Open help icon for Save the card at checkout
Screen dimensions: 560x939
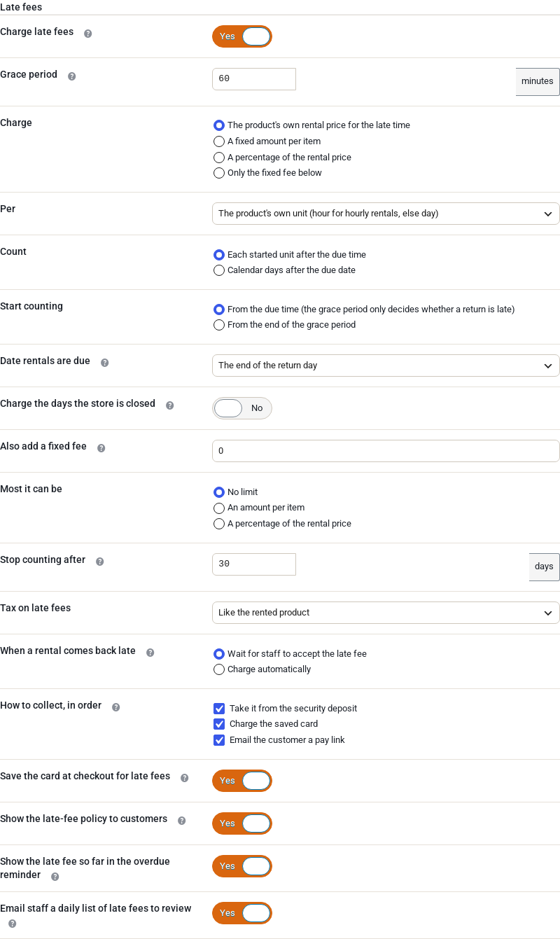pyautogui.click(x=184, y=777)
